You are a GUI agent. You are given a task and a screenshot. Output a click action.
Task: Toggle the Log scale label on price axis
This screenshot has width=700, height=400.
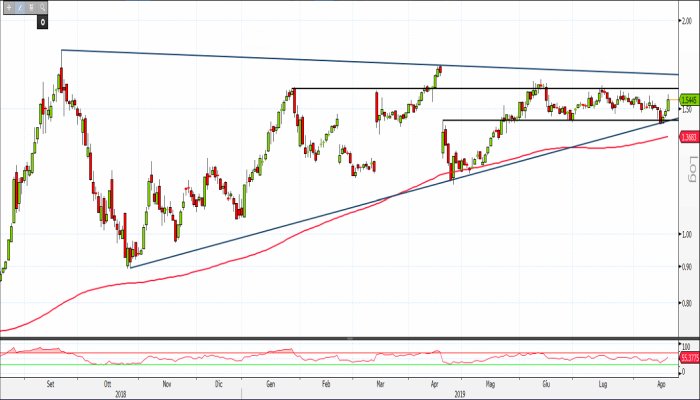tap(691, 171)
